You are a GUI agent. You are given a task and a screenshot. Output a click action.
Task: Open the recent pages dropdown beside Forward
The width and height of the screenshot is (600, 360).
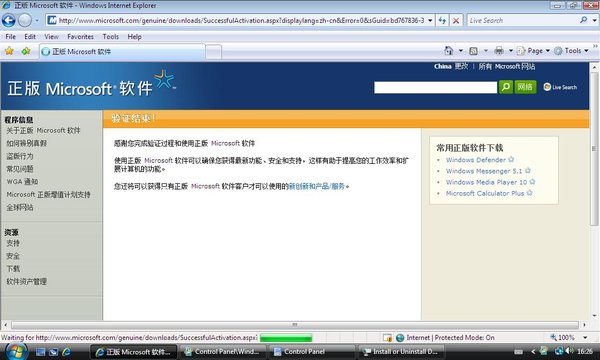[x=37, y=20]
